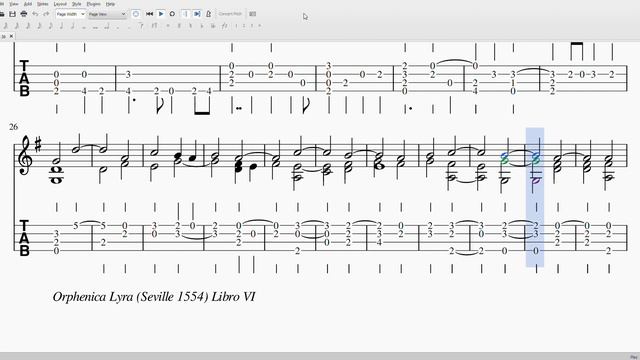Select the double whole note duration
The height and width of the screenshot is (360, 640).
95,26
